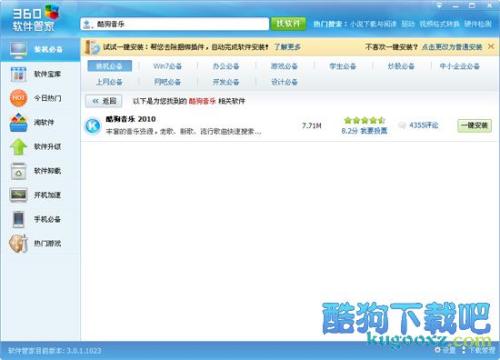
Task: Click the 酷狗音乐 2010 blue K icon
Action: point(93,126)
